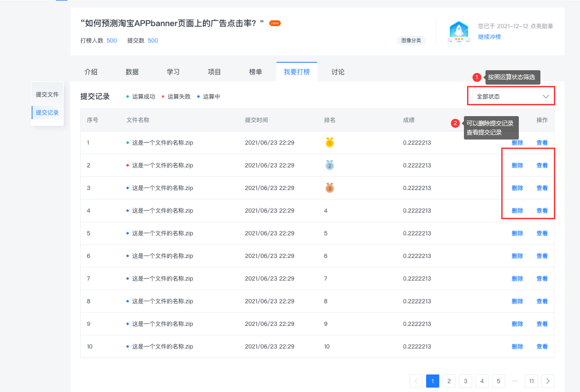Viewport: 580px width, 392px height.
Task: Click the gold medal icon in row 1
Action: coord(329,143)
